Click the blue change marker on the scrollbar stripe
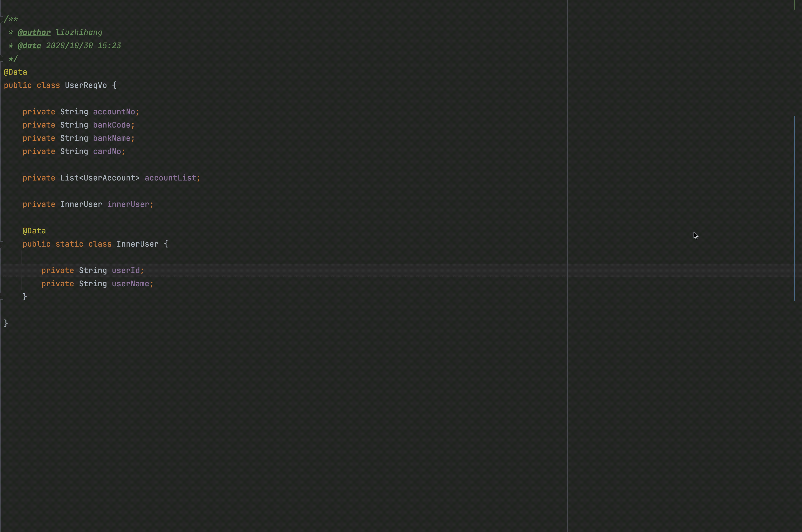Image resolution: width=802 pixels, height=532 pixels. 794,209
